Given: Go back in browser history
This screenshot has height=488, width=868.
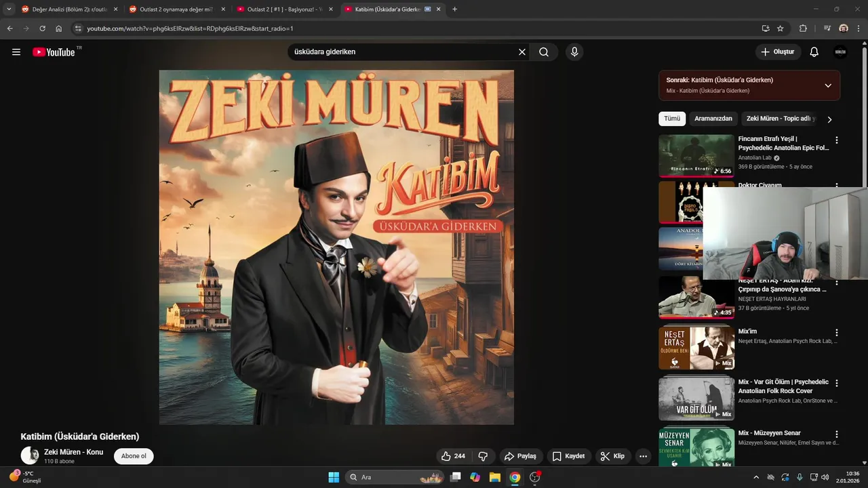Looking at the screenshot, I should [x=9, y=28].
